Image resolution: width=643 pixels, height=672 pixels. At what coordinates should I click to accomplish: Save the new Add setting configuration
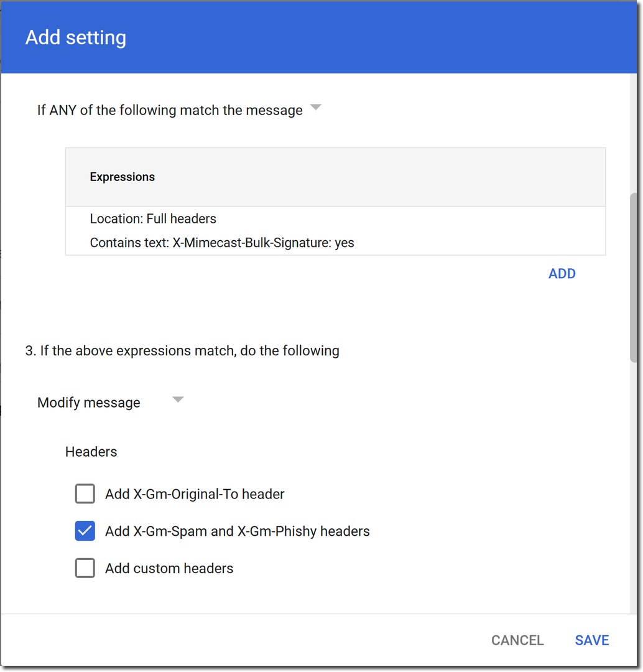[x=591, y=640]
